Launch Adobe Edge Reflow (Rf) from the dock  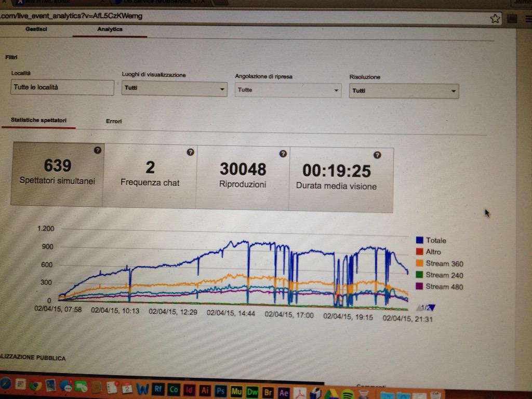click(158, 389)
